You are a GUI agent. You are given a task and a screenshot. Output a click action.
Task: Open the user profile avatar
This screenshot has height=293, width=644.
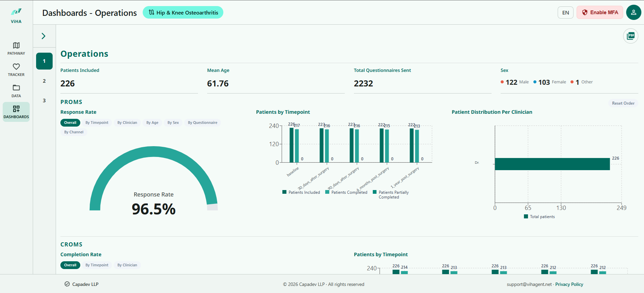tap(634, 12)
